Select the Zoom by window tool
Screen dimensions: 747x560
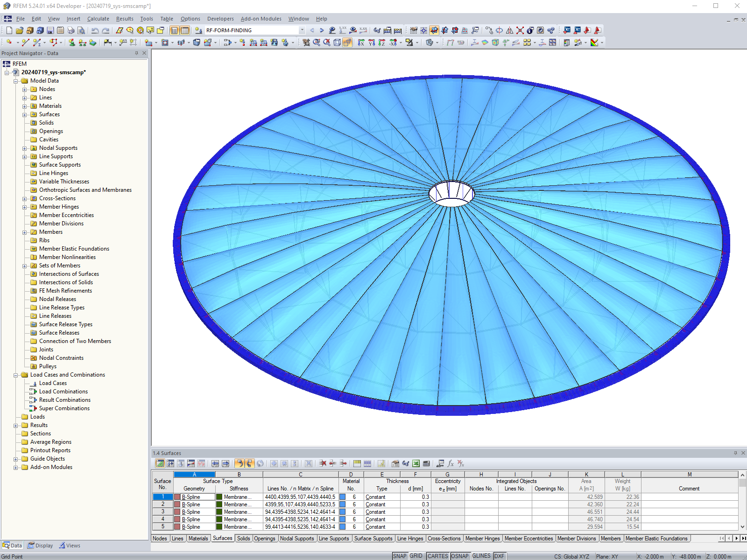tap(316, 42)
